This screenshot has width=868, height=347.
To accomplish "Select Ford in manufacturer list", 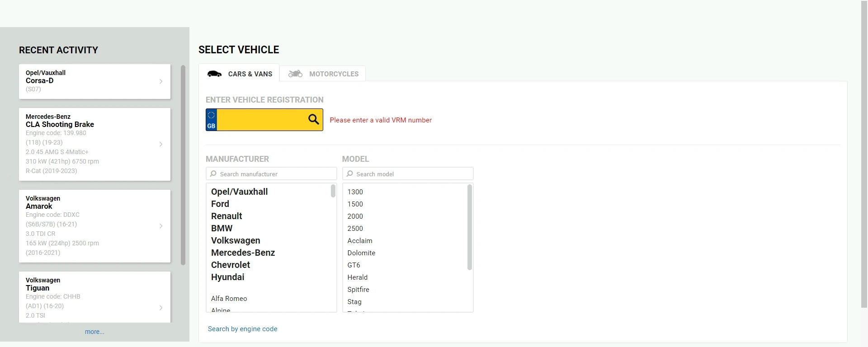I will coord(220,204).
